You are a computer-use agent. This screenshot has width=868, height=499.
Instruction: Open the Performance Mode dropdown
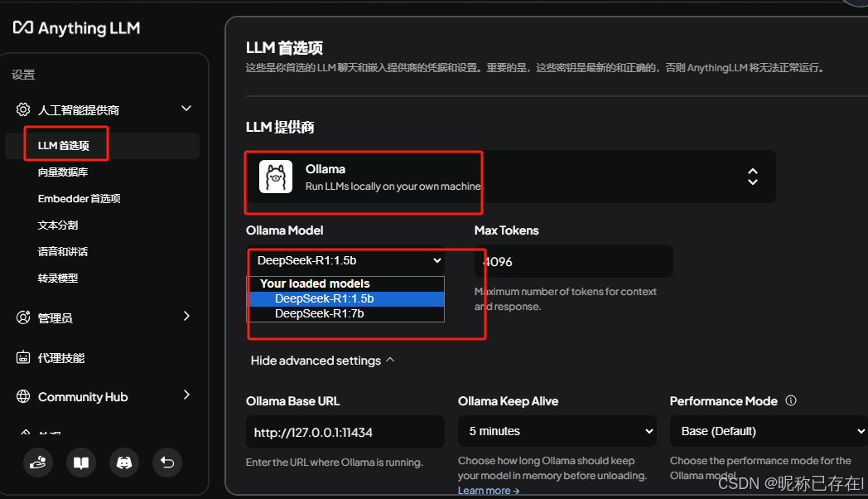(769, 431)
